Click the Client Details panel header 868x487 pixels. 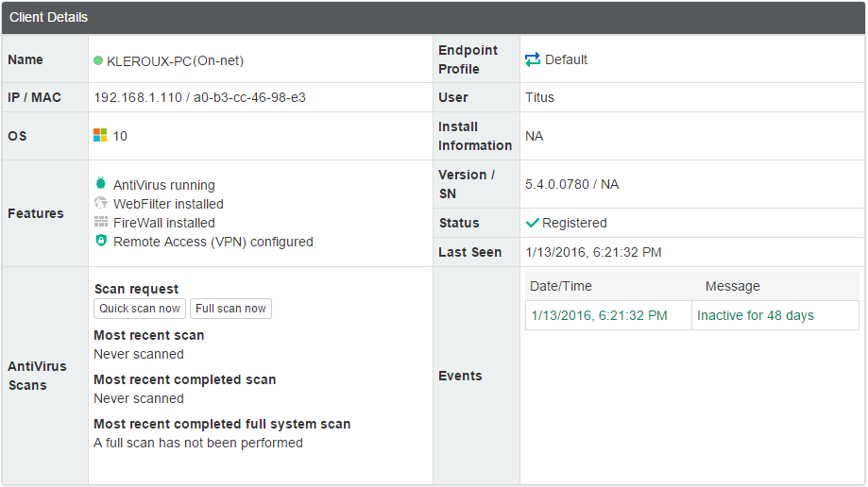pos(49,17)
